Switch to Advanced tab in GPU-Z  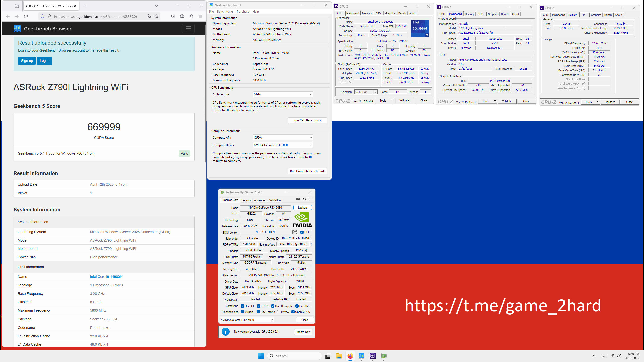coord(260,200)
